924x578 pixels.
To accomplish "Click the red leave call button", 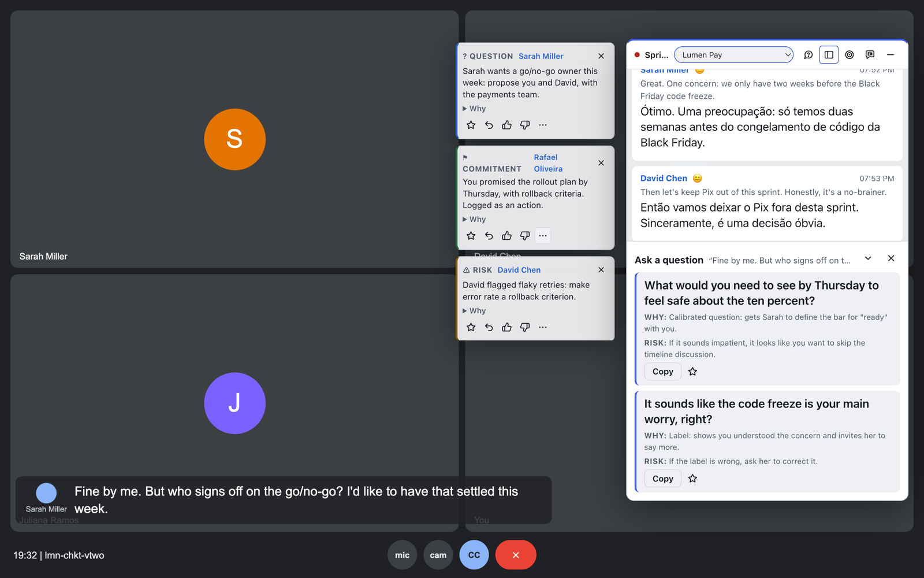I will coord(516,555).
